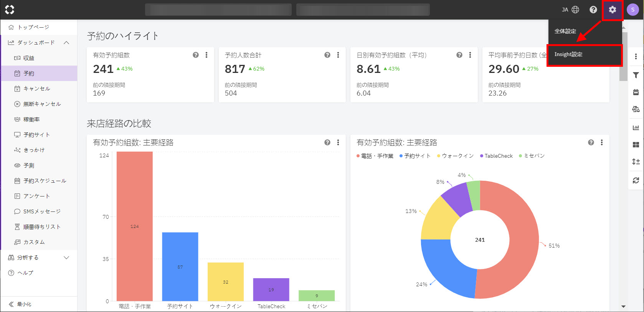Image resolution: width=644 pixels, height=312 pixels.
Task: Expand the 分析する sidebar section
Action: (66, 258)
